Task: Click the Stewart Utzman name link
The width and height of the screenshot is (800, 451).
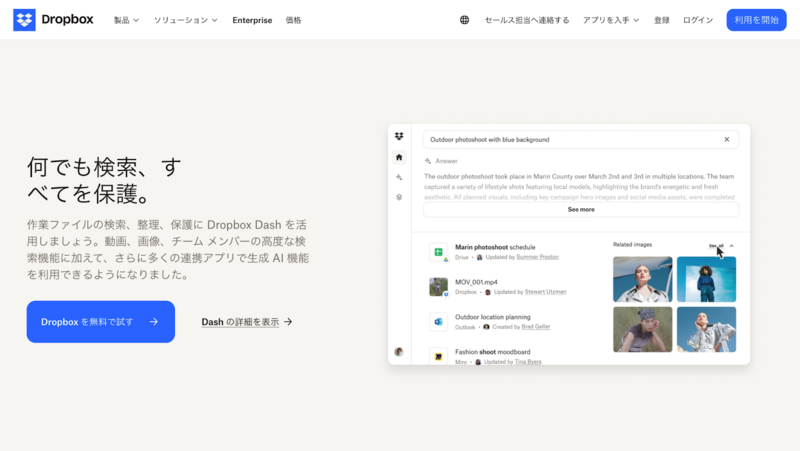Action: (545, 292)
